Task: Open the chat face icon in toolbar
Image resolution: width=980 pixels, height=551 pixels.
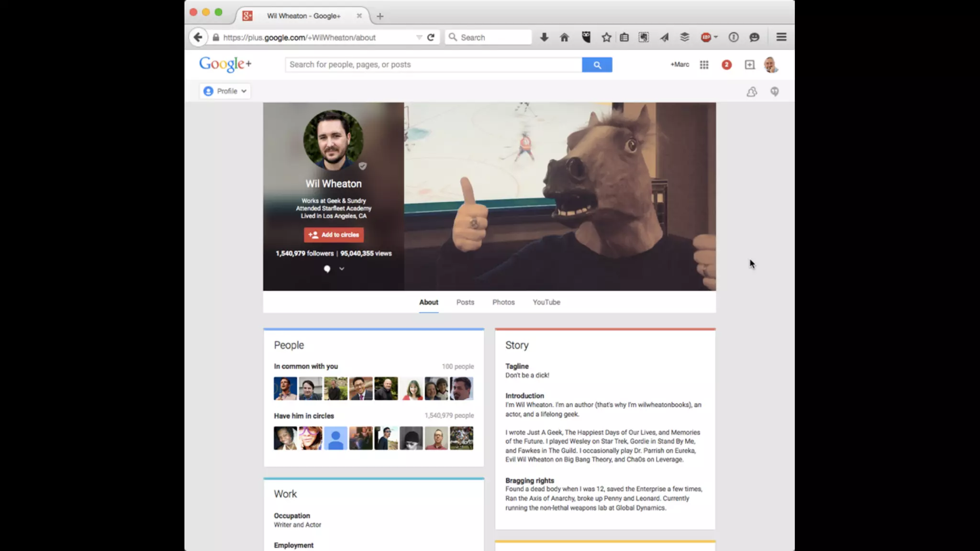Action: click(755, 37)
